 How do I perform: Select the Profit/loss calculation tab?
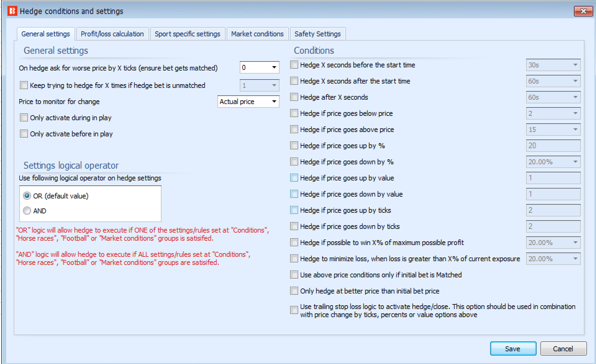112,34
